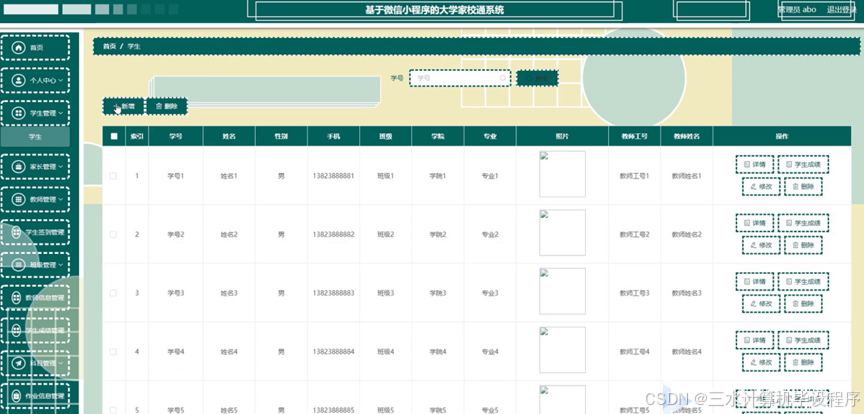The height and width of the screenshot is (414, 864).
Task: Check the checkbox for row 学号4
Action: coord(113,352)
